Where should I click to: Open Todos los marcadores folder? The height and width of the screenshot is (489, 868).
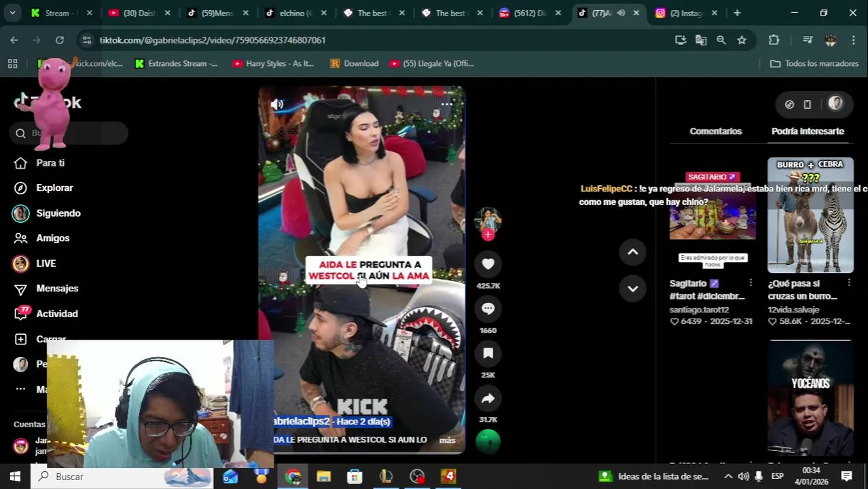(814, 64)
